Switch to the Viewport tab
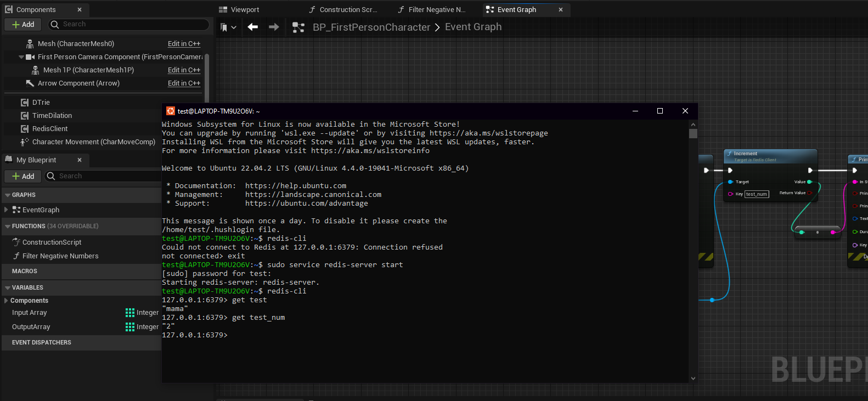Image resolution: width=868 pixels, height=401 pixels. point(239,9)
